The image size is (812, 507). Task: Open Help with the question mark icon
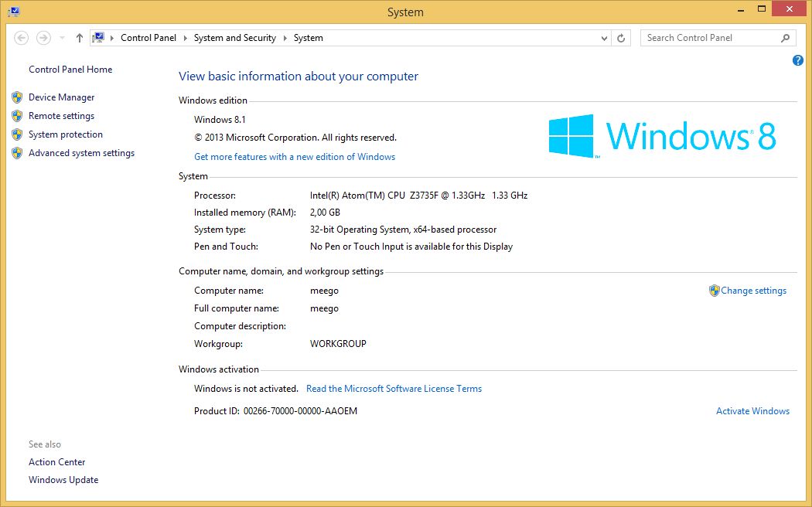point(797,60)
